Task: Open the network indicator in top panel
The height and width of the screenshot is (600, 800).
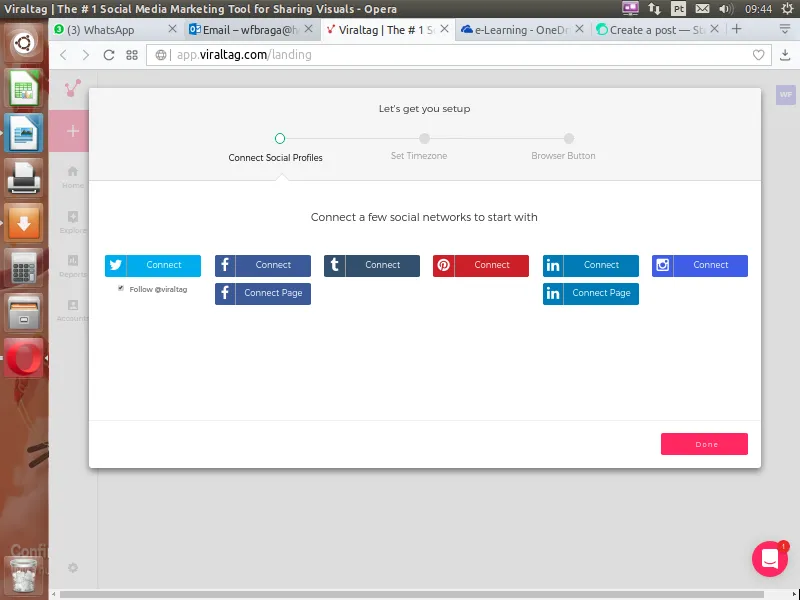Action: pyautogui.click(x=654, y=8)
